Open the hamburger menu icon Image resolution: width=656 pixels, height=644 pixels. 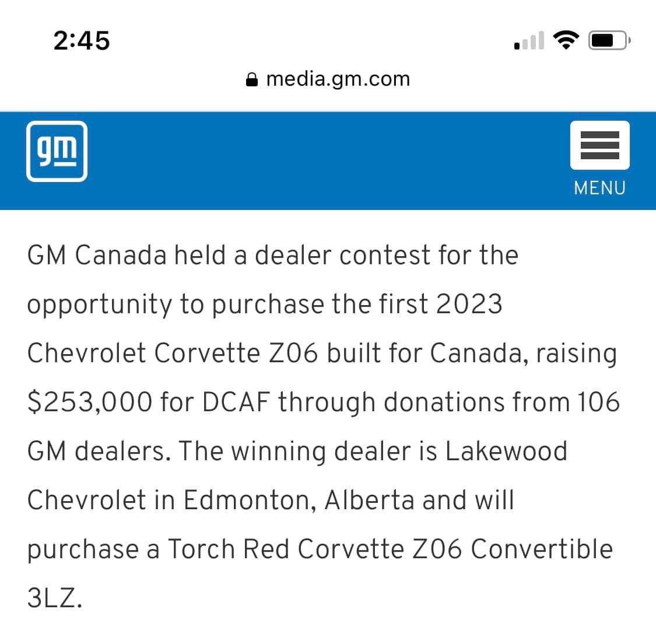click(x=599, y=145)
